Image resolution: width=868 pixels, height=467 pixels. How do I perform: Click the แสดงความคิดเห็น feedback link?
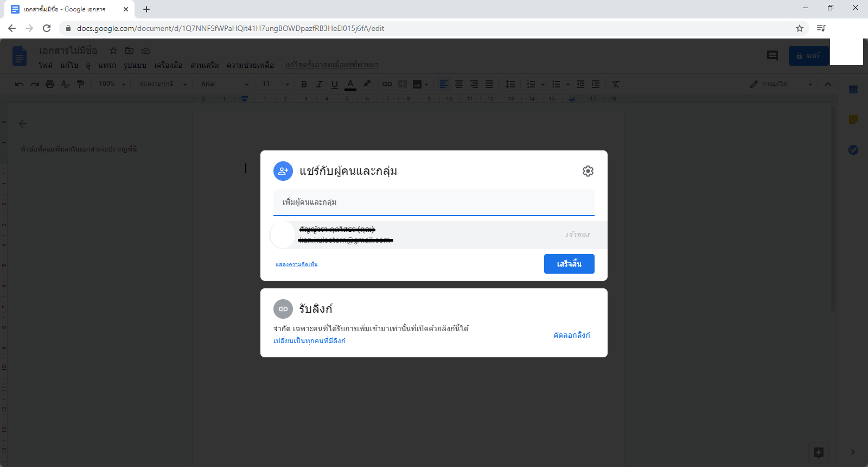coord(297,264)
